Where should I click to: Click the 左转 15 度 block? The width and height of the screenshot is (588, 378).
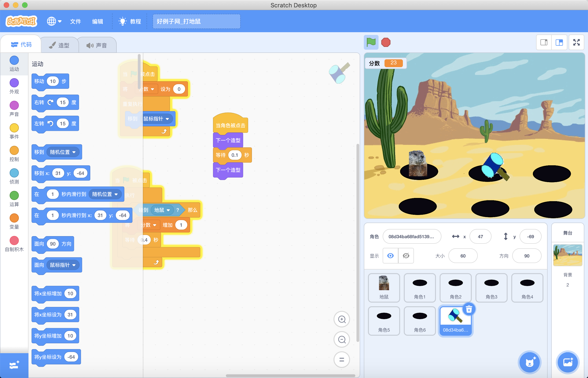tap(55, 123)
